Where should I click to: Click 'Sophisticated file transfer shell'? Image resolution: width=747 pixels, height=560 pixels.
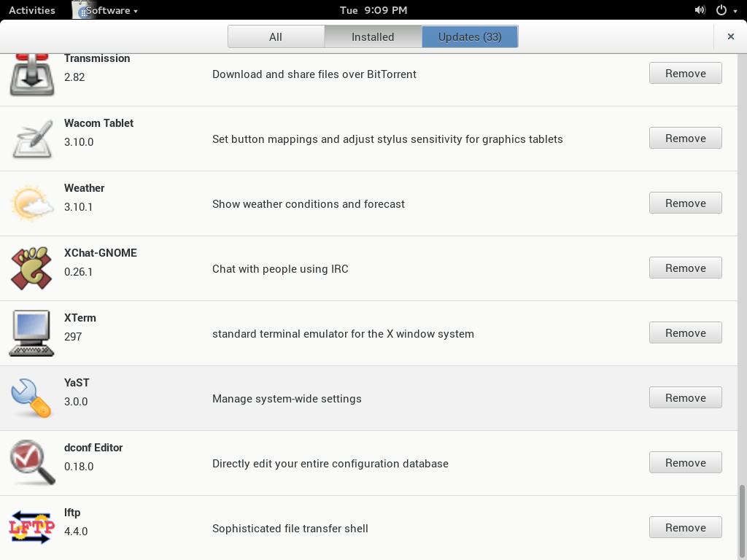click(x=290, y=529)
